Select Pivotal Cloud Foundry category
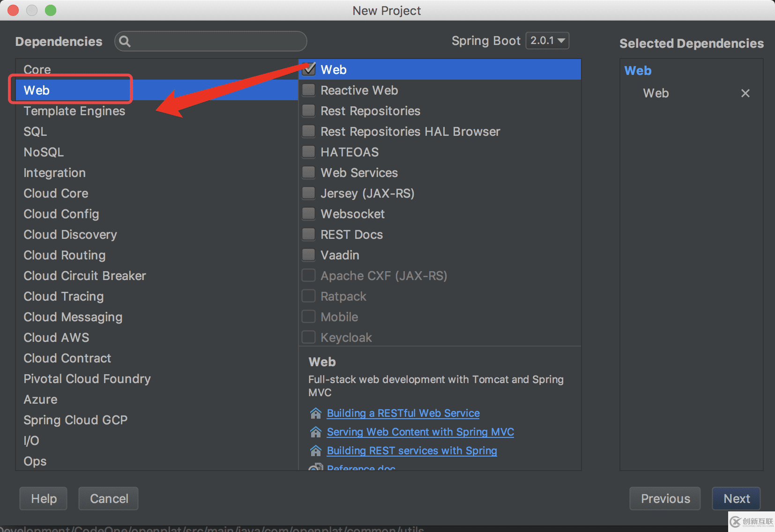This screenshot has width=775, height=532. [x=157, y=378]
